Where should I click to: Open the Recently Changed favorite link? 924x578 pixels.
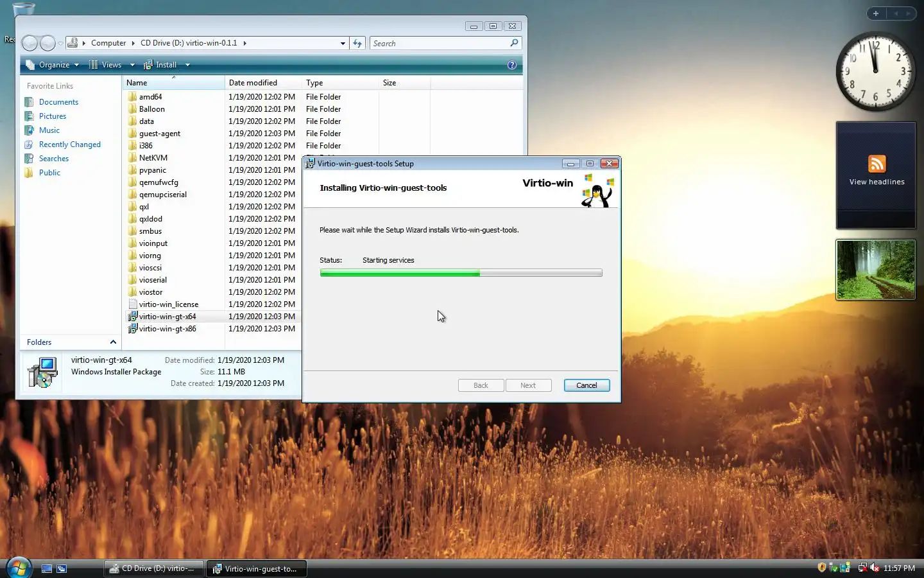[x=70, y=144]
